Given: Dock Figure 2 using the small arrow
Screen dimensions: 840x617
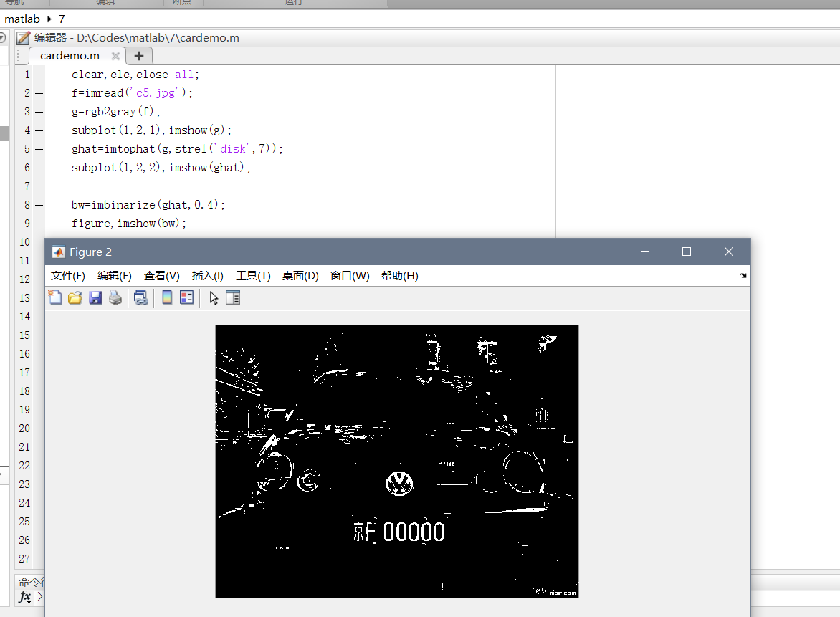Looking at the screenshot, I should (x=743, y=275).
